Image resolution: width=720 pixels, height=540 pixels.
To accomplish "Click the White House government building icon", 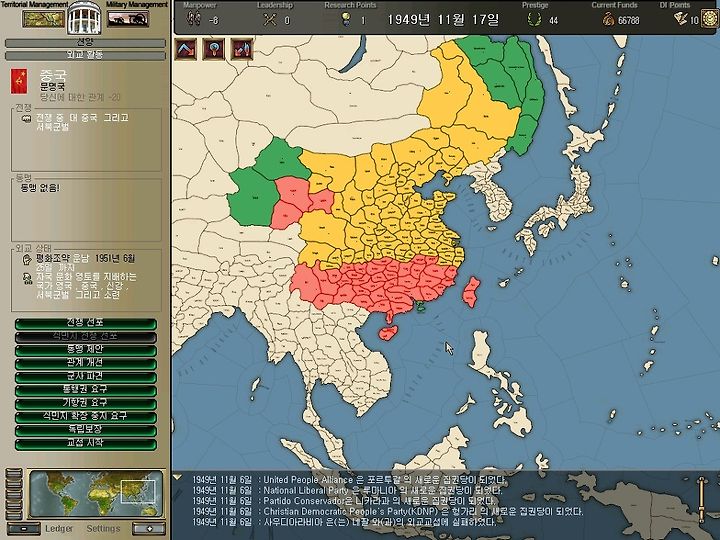I will pyautogui.click(x=84, y=18).
